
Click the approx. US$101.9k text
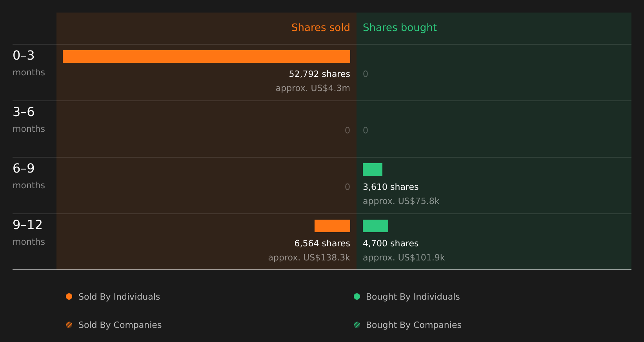coord(404,258)
